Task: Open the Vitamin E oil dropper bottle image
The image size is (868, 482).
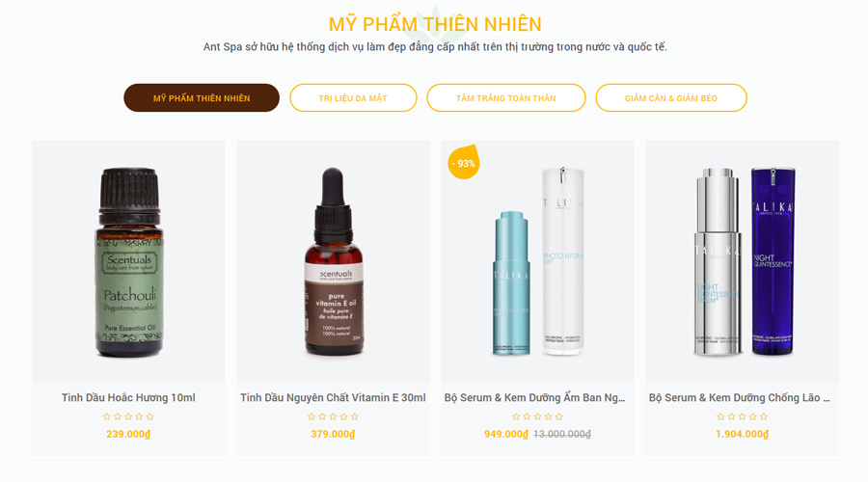Action: (334, 262)
